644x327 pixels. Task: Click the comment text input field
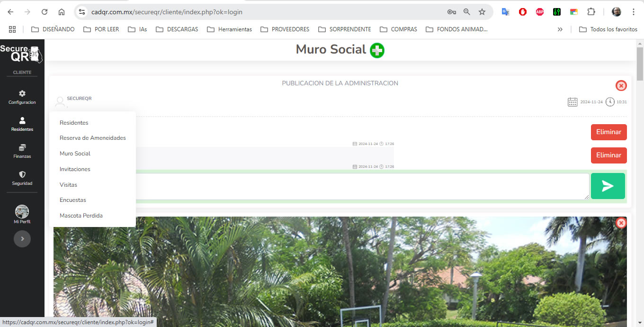tap(360, 186)
